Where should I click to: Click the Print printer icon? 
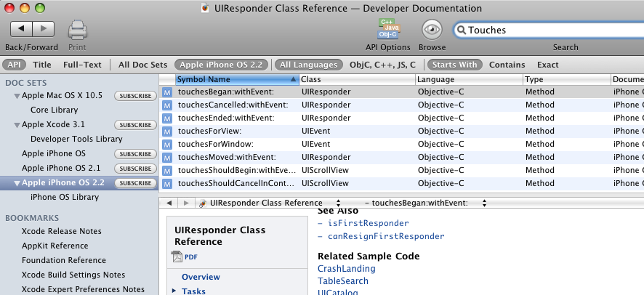[x=77, y=30]
